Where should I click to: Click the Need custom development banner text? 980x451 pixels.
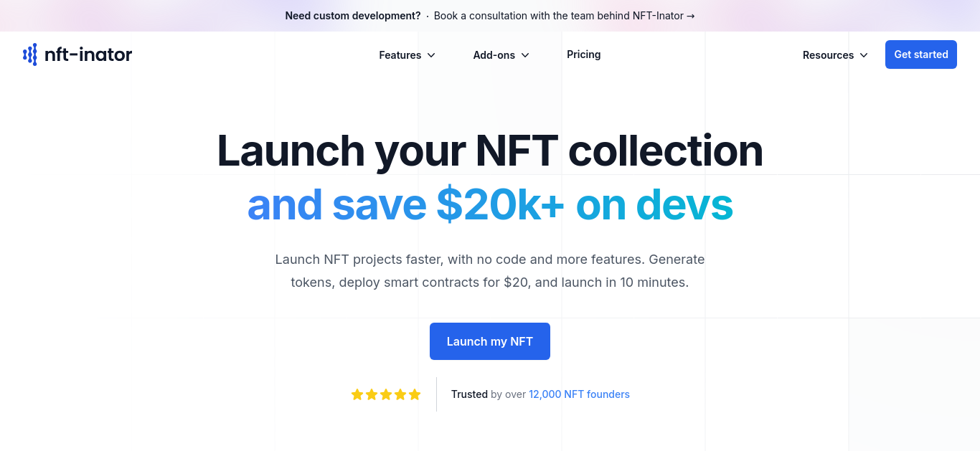click(x=353, y=16)
